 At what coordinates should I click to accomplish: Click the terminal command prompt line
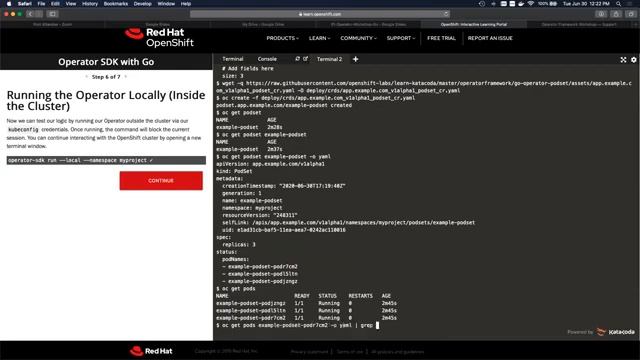(x=298, y=325)
